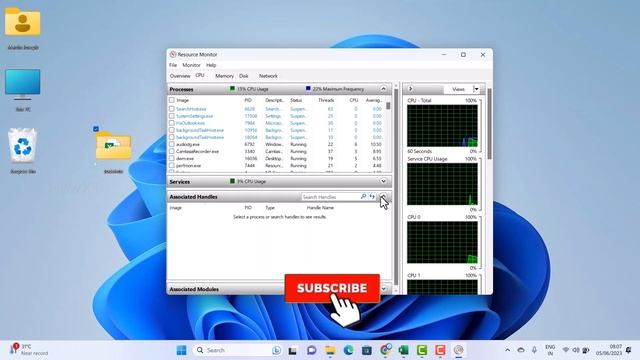Sort processes by Status column header
The height and width of the screenshot is (360, 640).
click(x=296, y=100)
